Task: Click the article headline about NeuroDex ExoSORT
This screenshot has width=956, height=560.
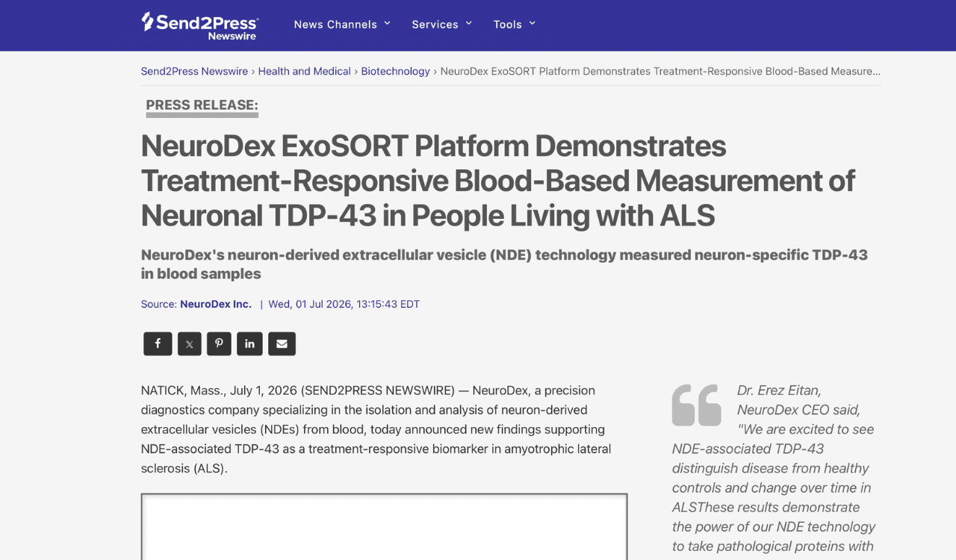Action: click(x=497, y=181)
